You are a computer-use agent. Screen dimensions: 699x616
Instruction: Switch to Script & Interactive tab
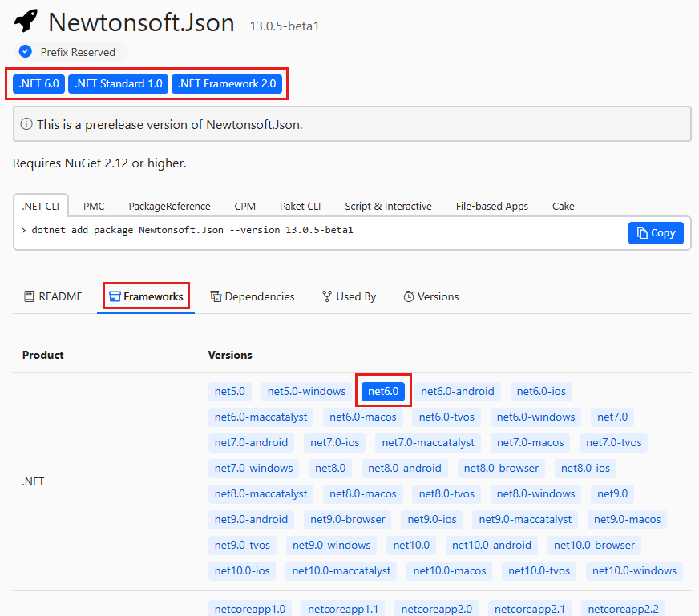(x=388, y=206)
